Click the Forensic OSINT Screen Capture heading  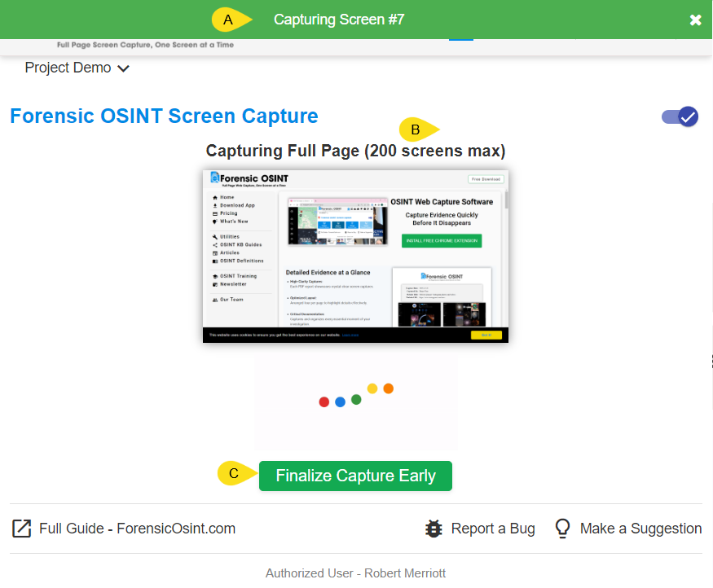point(164,116)
